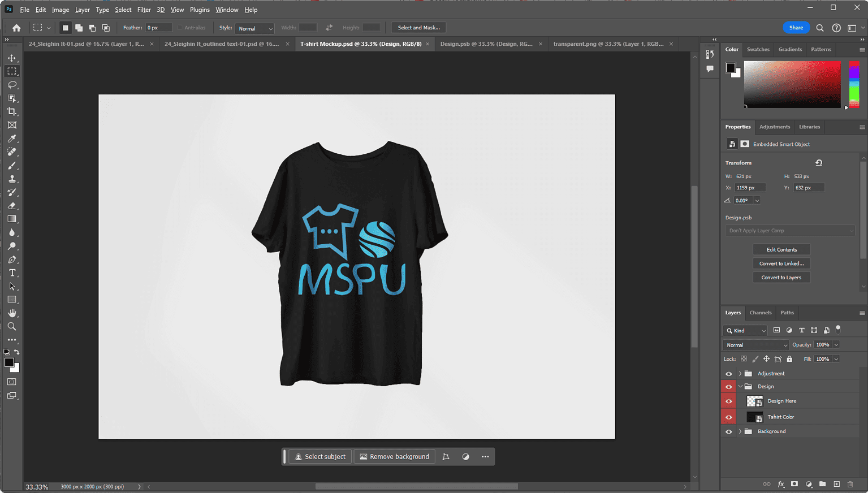This screenshot has width=868, height=493.
Task: Toggle visibility of the Adjustment group
Action: point(728,373)
